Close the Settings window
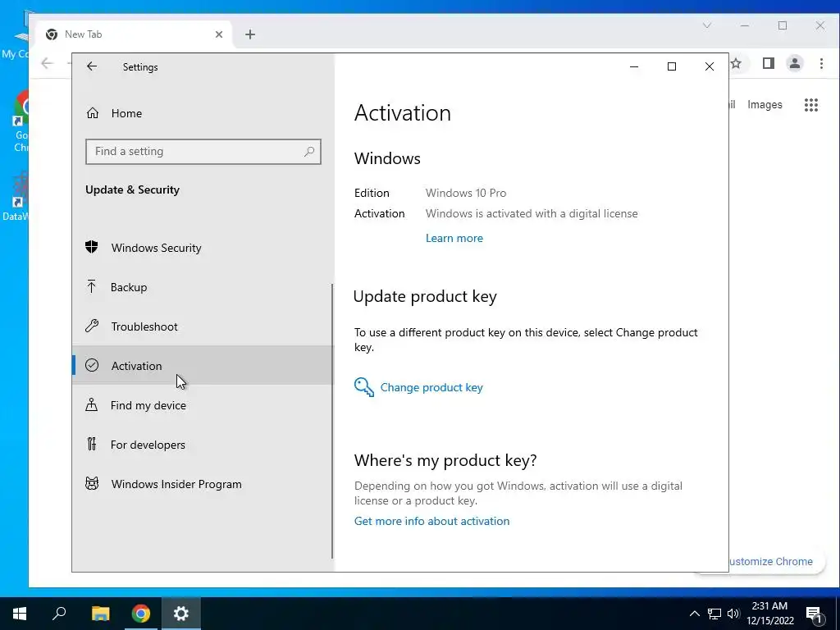The height and width of the screenshot is (630, 840). click(x=710, y=66)
